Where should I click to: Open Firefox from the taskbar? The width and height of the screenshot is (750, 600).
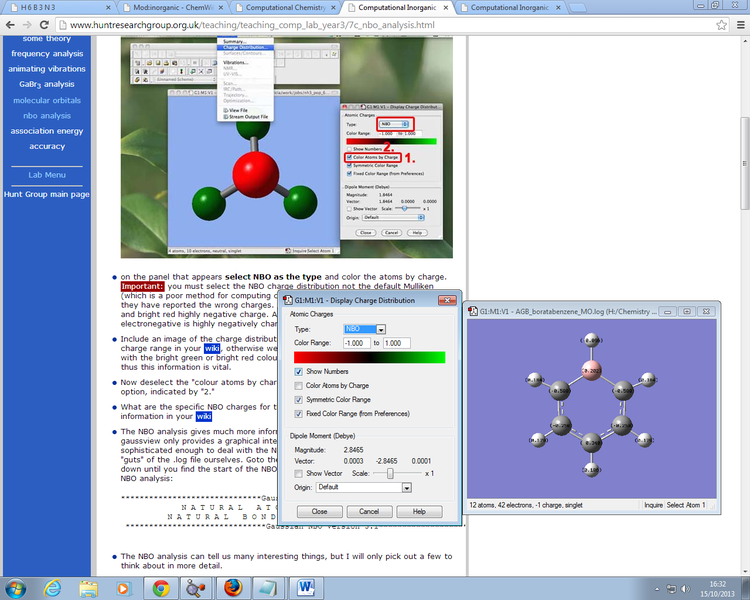(233, 588)
